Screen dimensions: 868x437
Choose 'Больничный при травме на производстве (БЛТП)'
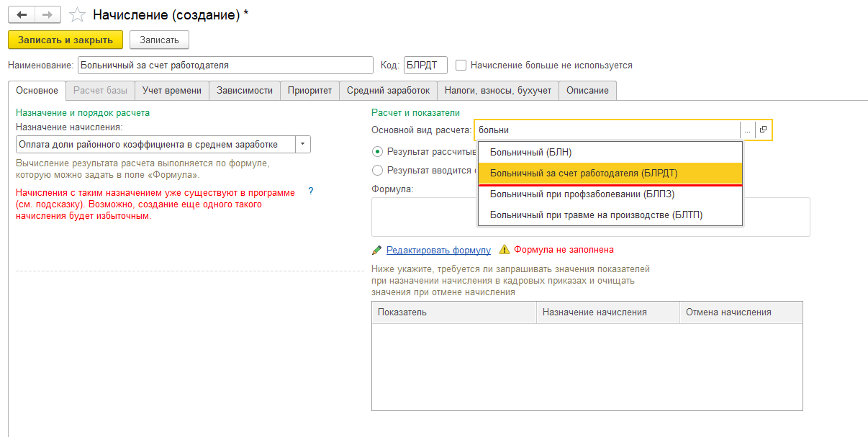(596, 215)
